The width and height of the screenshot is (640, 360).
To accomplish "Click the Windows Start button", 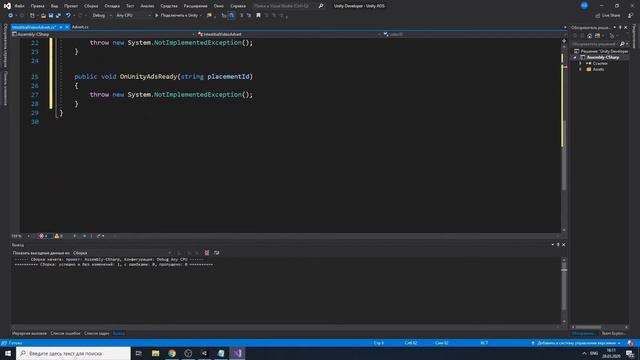I will [x=8, y=353].
